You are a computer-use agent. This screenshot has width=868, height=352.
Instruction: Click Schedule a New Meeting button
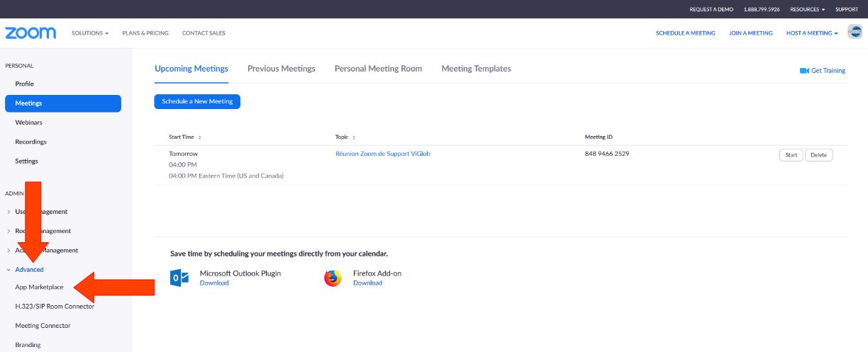[197, 101]
